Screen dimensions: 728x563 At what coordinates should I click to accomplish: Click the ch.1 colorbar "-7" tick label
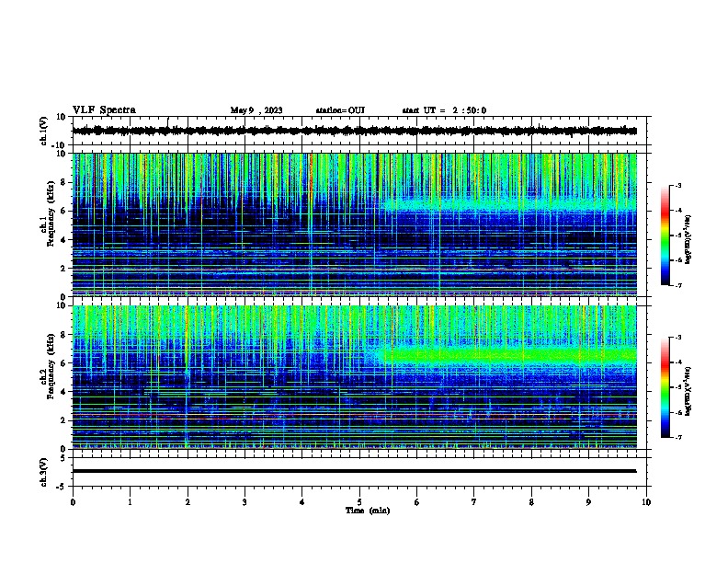coord(678,286)
